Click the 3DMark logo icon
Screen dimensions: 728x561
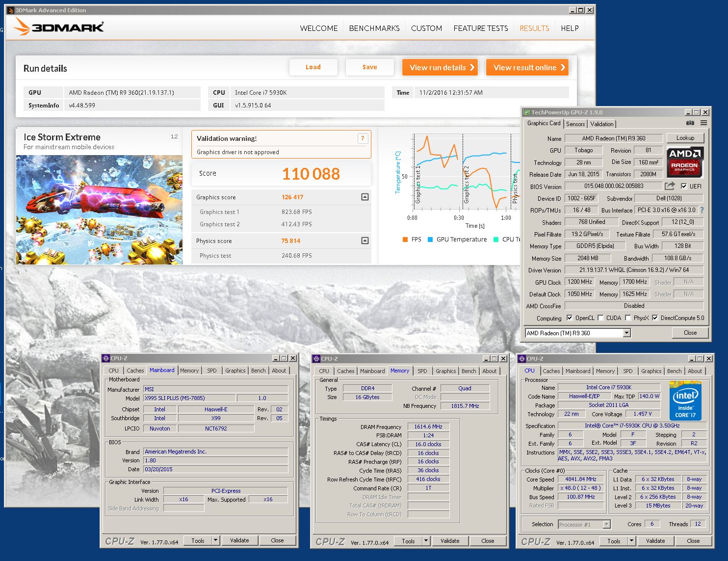[22, 27]
